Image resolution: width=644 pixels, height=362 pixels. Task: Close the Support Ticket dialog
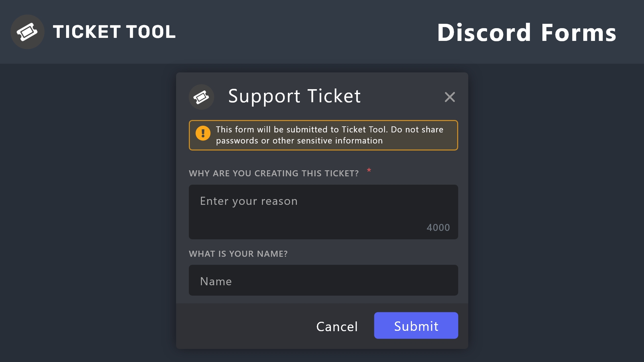[449, 97]
